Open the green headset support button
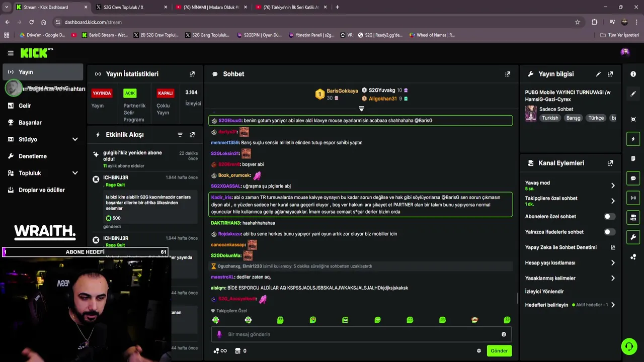The image size is (644, 362). (628, 346)
